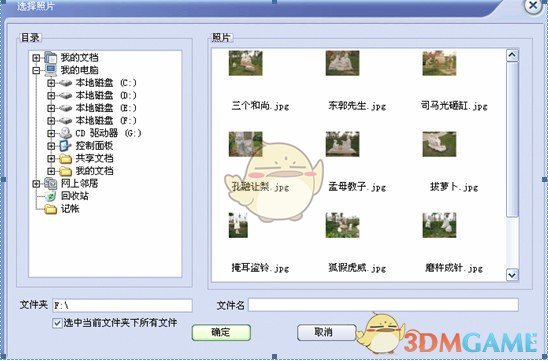The image size is (548, 361).
Task: Click the 记帐 folder icon
Action: pos(51,209)
